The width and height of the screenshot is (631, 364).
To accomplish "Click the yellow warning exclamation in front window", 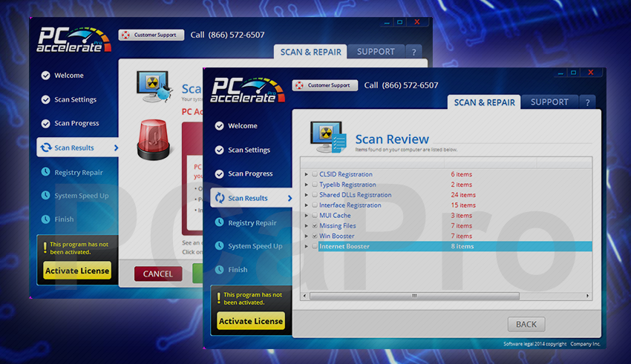I will pyautogui.click(x=218, y=298).
